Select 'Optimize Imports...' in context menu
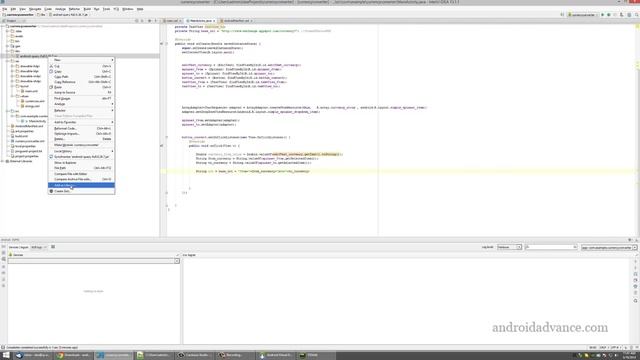The width and height of the screenshot is (640, 360). 81,134
